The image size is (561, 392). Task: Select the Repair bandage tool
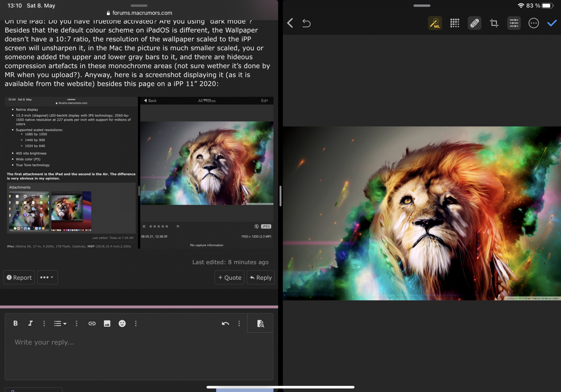point(474,23)
